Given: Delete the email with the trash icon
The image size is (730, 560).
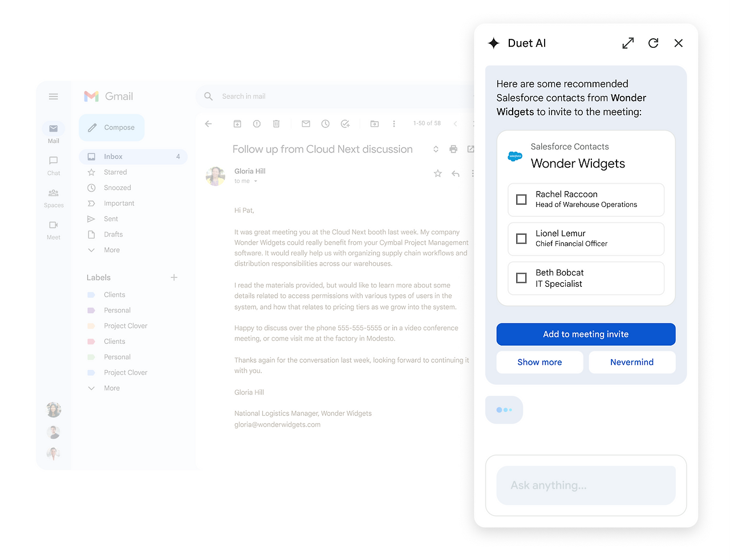Looking at the screenshot, I should 277,124.
